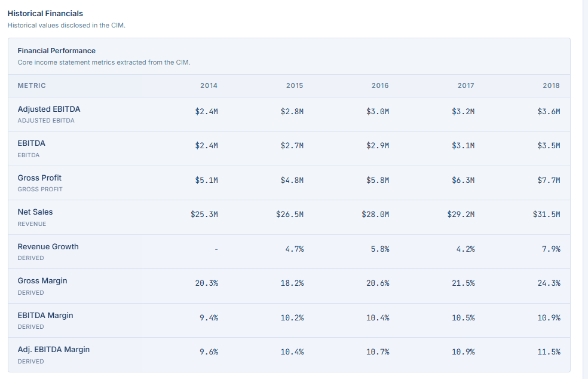Select the EBITDA Margin row label

click(45, 315)
